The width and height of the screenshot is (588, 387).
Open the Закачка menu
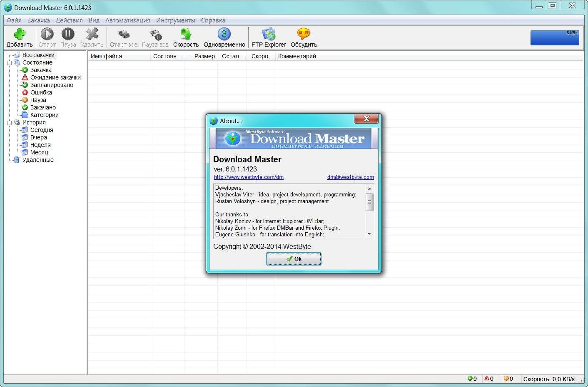coord(38,20)
